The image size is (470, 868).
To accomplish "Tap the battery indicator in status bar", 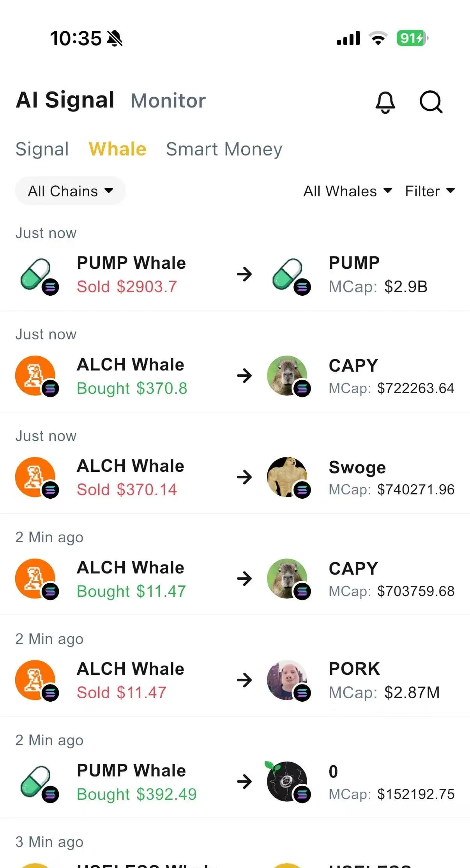I will (412, 38).
